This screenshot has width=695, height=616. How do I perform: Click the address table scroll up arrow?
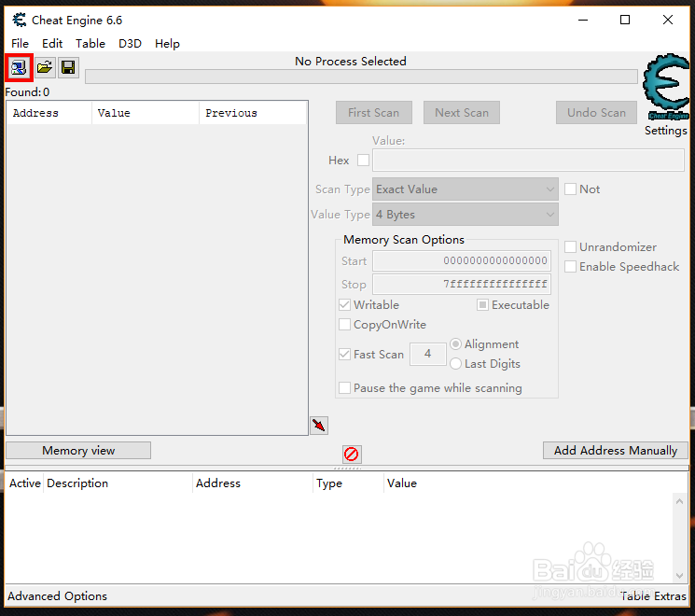(679, 501)
